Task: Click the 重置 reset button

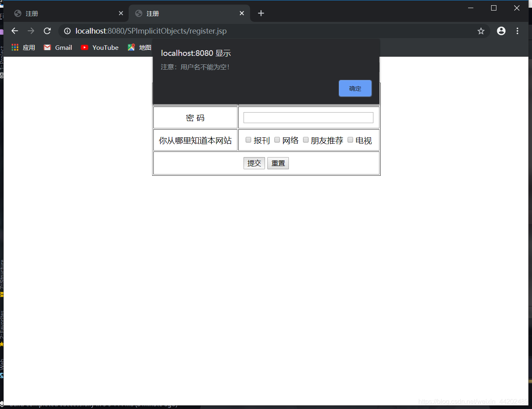Action: click(278, 163)
